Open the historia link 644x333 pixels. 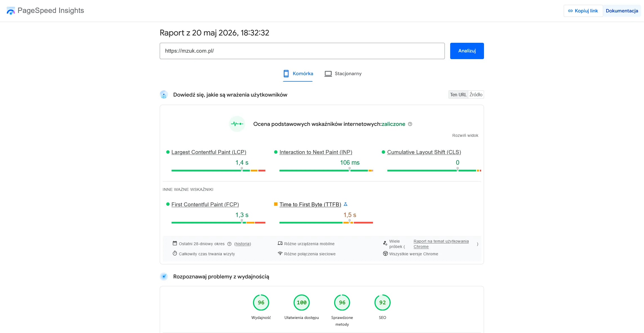[x=243, y=244]
